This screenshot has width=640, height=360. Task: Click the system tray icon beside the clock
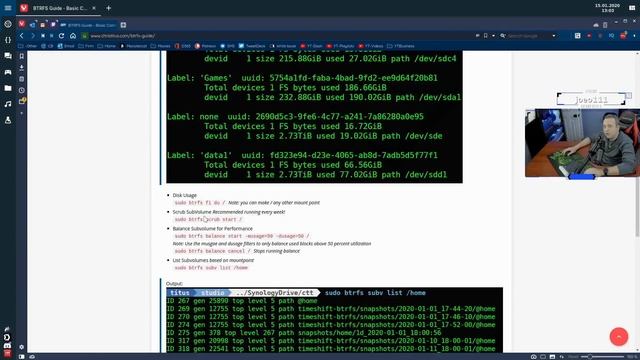tap(632, 8)
